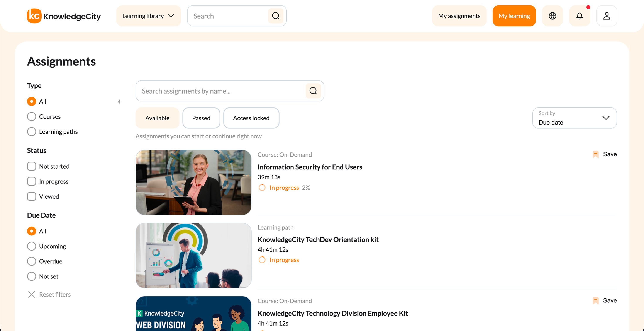Select the Overdue due date option
644x331 pixels.
(x=32, y=261)
